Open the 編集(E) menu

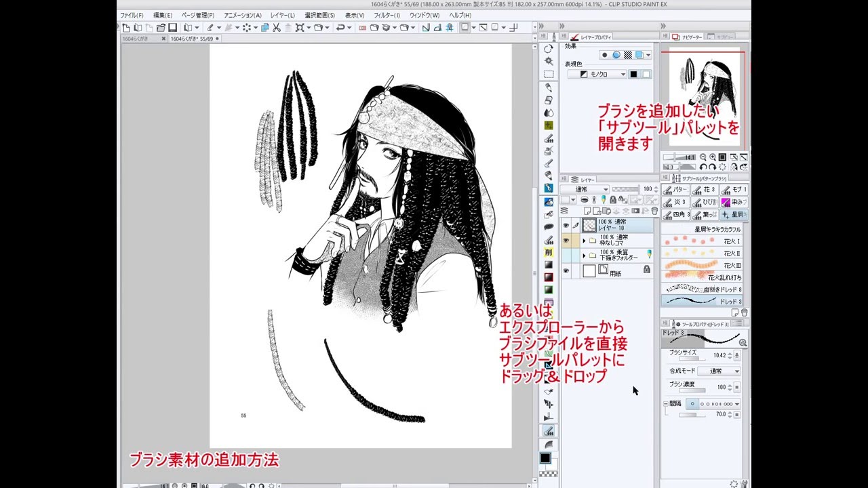click(162, 15)
